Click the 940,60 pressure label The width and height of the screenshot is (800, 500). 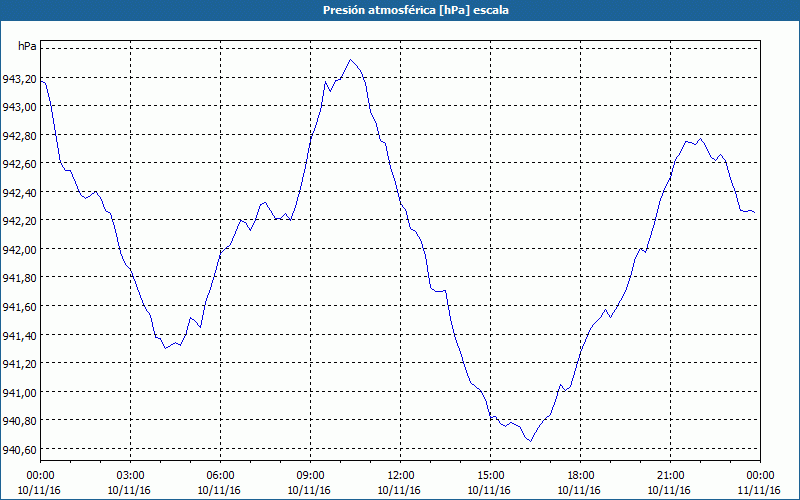[19, 450]
